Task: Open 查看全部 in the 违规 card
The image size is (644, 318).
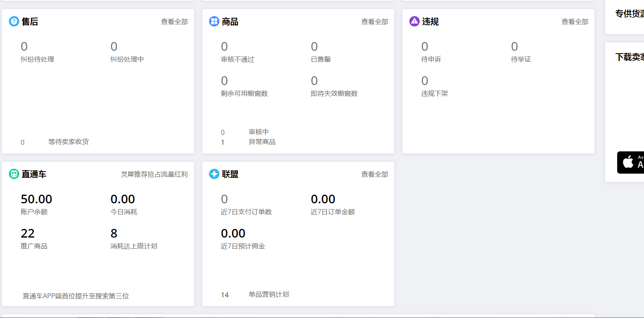Action: tap(575, 22)
